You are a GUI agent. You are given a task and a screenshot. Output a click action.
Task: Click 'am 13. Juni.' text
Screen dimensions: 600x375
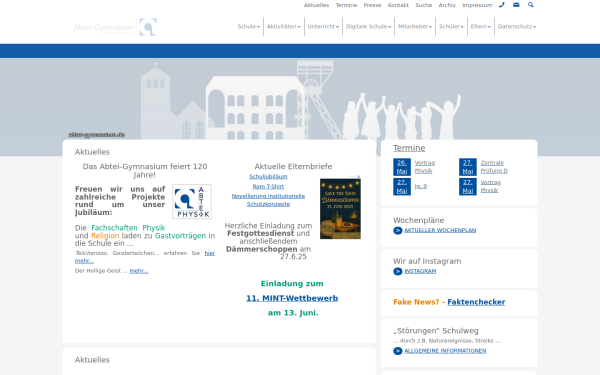(x=293, y=313)
